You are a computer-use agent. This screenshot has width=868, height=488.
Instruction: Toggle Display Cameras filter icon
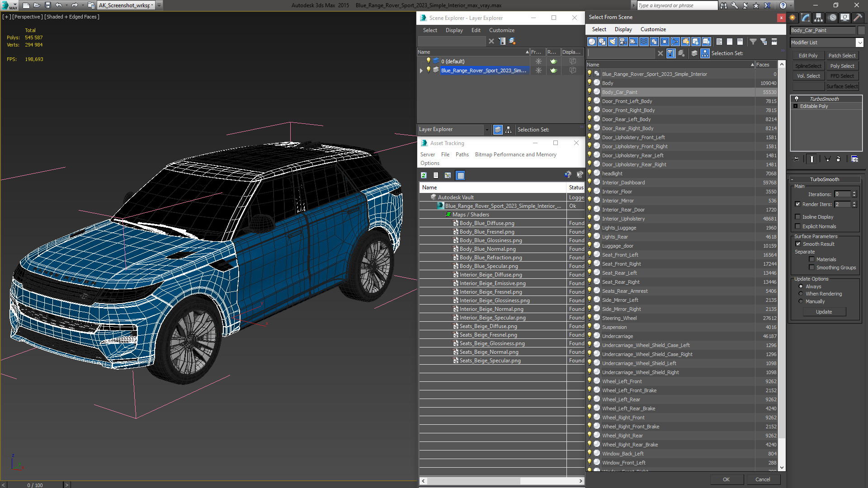[623, 42]
